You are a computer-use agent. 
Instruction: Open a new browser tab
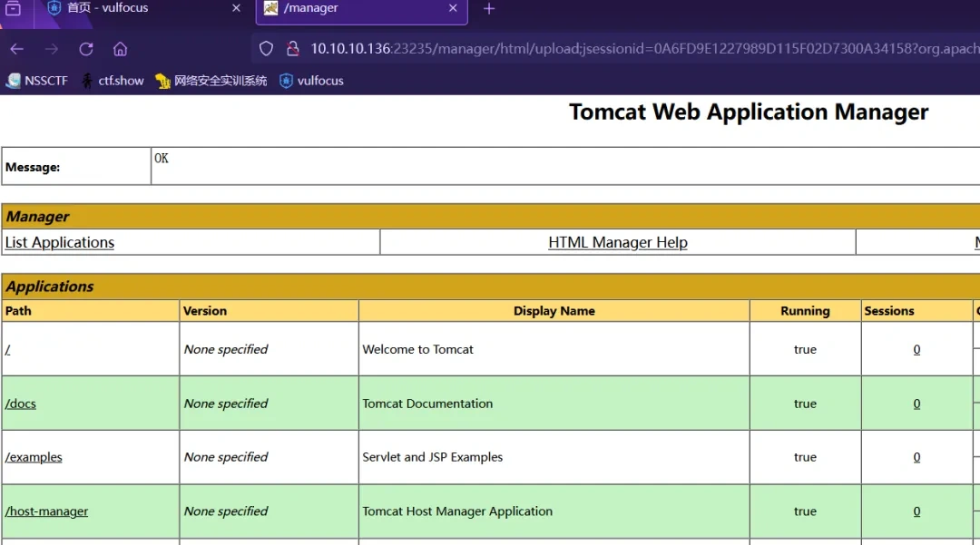pos(489,9)
